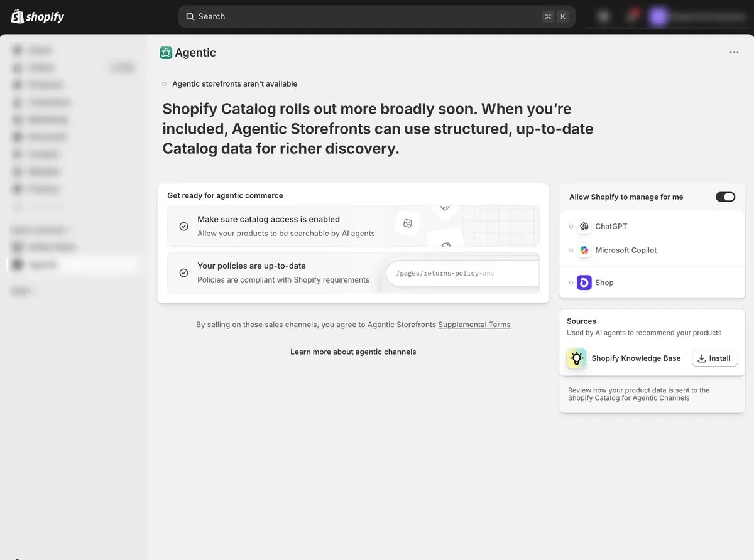The image size is (754, 560).
Task: Open 'Your policies are up-to-date' row
Action: 353,272
